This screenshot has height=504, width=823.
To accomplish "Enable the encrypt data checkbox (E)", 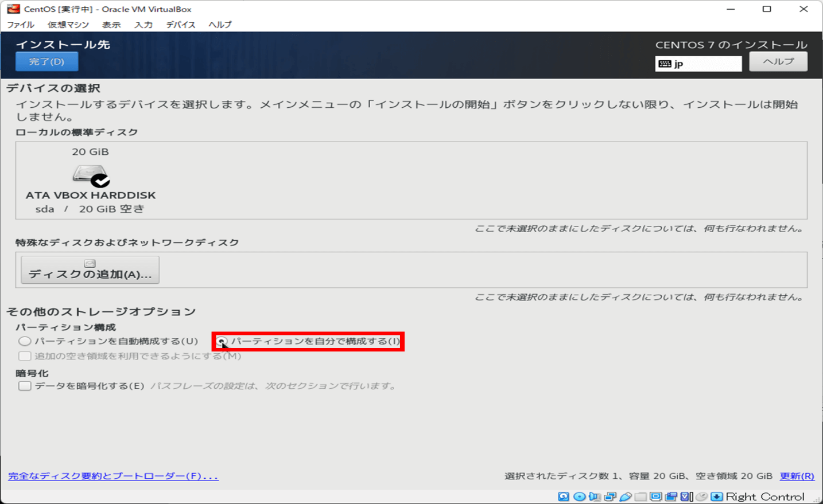I will click(24, 386).
